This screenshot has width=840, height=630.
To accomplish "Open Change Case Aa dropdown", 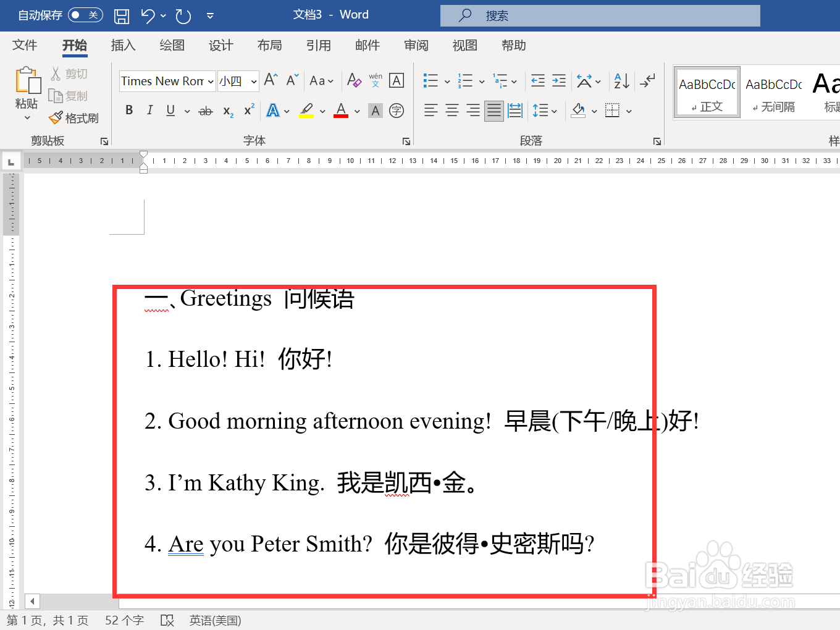I will tap(321, 81).
